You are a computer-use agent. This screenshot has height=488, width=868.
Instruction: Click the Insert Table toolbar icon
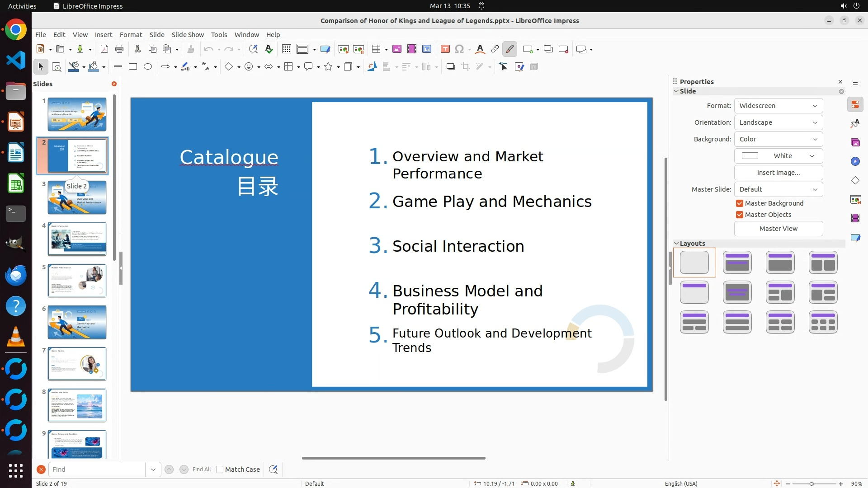376,49
